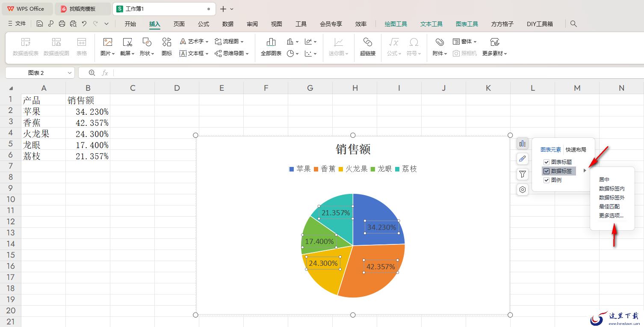Uncheck the 数据标签 data labels checkbox
This screenshot has height=327, width=644.
point(547,171)
